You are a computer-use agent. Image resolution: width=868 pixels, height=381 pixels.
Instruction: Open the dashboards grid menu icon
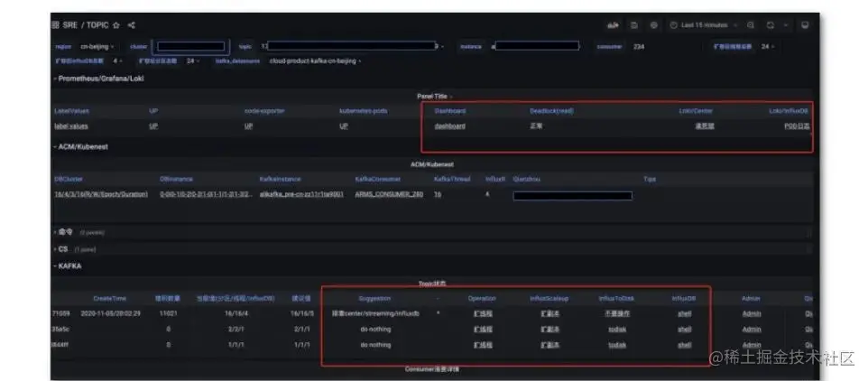[x=55, y=25]
